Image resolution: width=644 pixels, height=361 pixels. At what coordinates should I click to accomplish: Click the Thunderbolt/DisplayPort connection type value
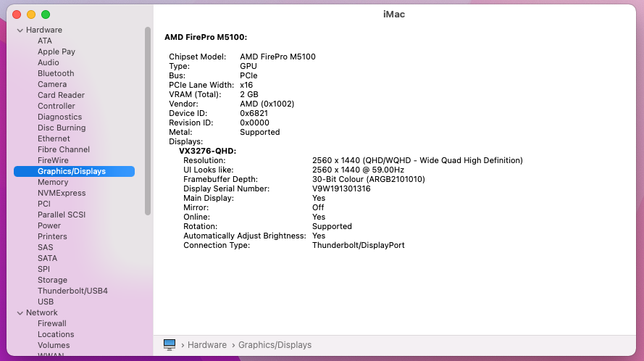click(x=359, y=246)
